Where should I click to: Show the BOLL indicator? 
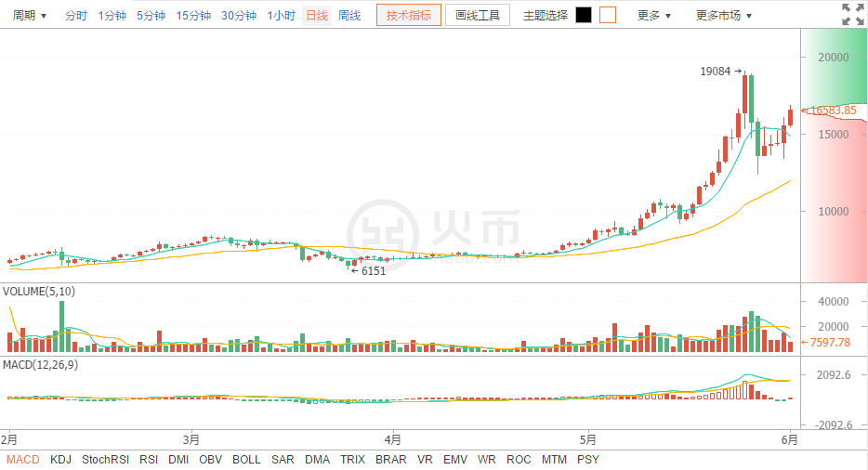(x=246, y=459)
